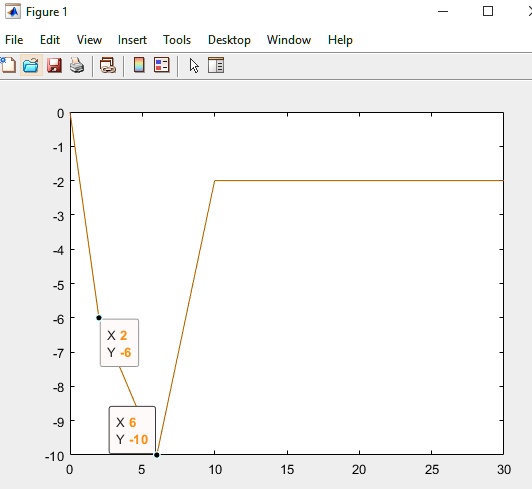This screenshot has height=489, width=532.
Task: Select the data tip showing X 6 Y -10
Action: coord(132,430)
